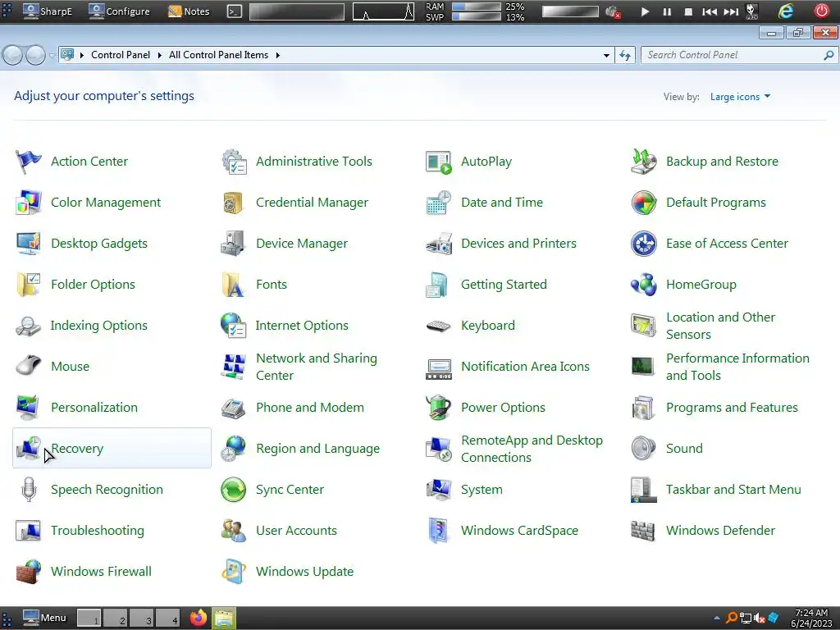Open the Network and Sharing Center icon

pos(234,367)
